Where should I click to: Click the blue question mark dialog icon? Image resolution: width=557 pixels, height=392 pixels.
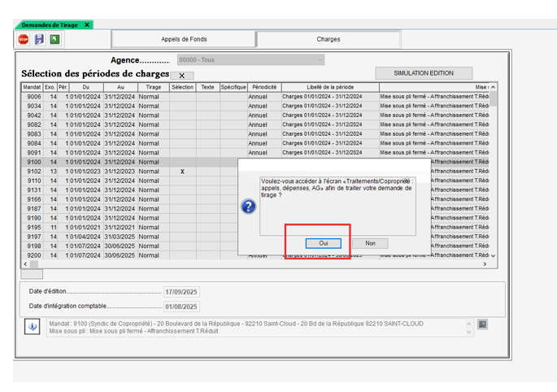tap(250, 207)
